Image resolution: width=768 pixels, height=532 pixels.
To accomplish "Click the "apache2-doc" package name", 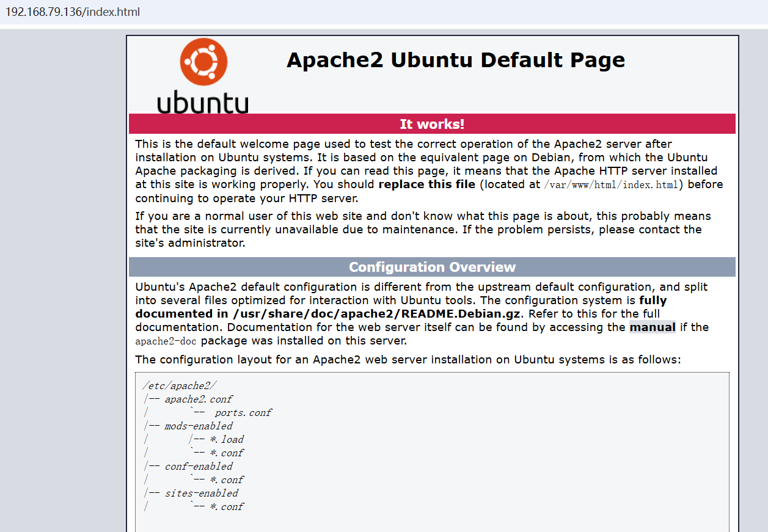I will pyautogui.click(x=166, y=341).
